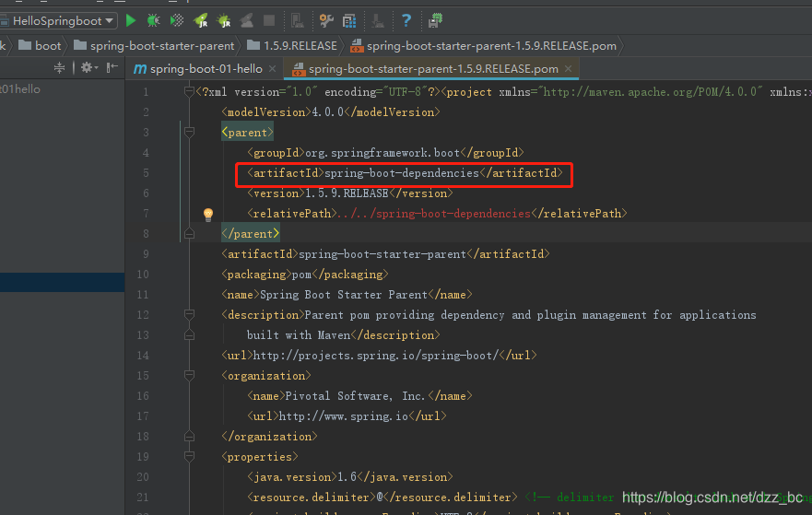Open Help via the question mark icon
This screenshot has width=812, height=515.
[406, 20]
